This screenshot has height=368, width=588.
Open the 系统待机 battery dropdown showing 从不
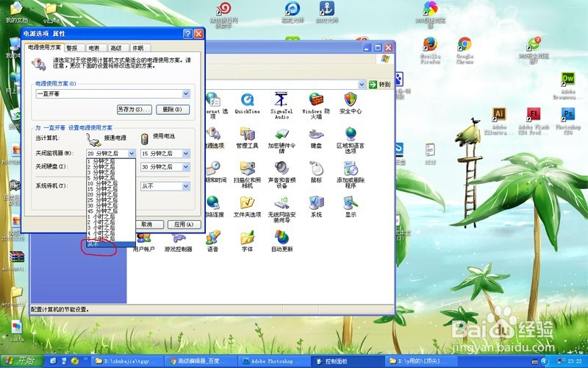[x=165, y=186]
